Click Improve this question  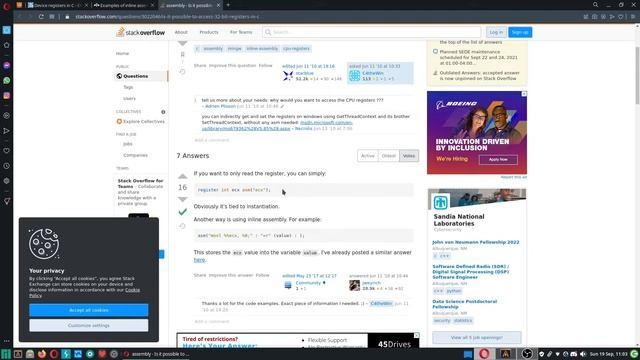tap(232, 66)
